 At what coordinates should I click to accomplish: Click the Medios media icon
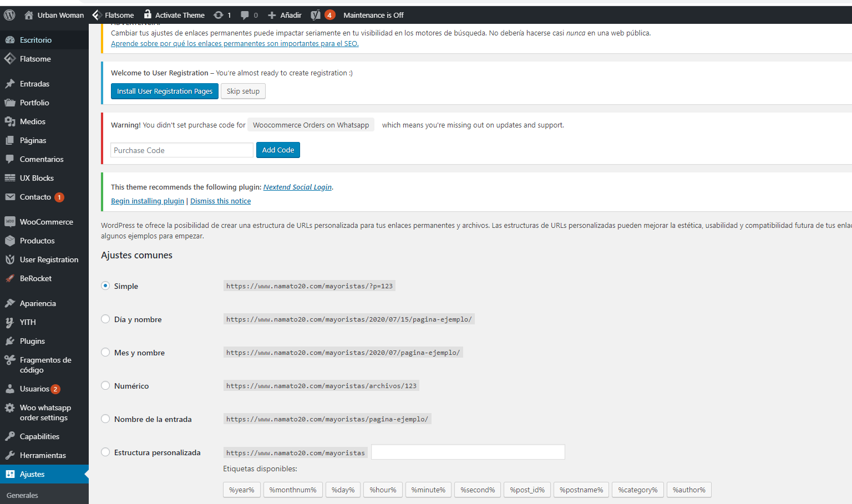click(10, 121)
